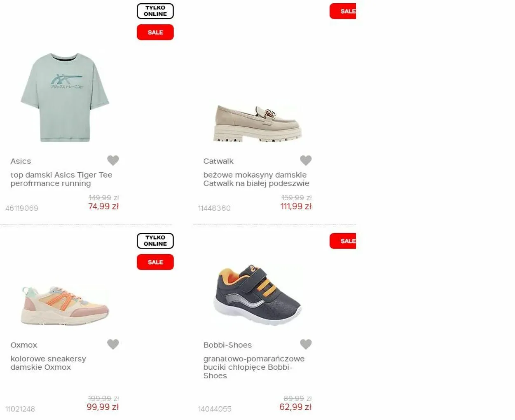
Task: Open 'top damski Asics Tiger Tee' product link
Action: point(61,179)
